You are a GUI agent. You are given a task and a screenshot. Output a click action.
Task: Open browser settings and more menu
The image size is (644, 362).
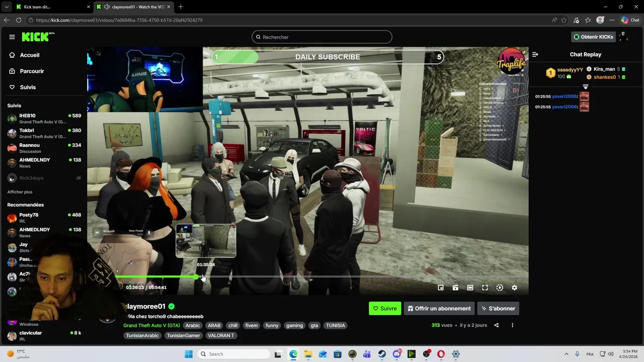(612, 20)
